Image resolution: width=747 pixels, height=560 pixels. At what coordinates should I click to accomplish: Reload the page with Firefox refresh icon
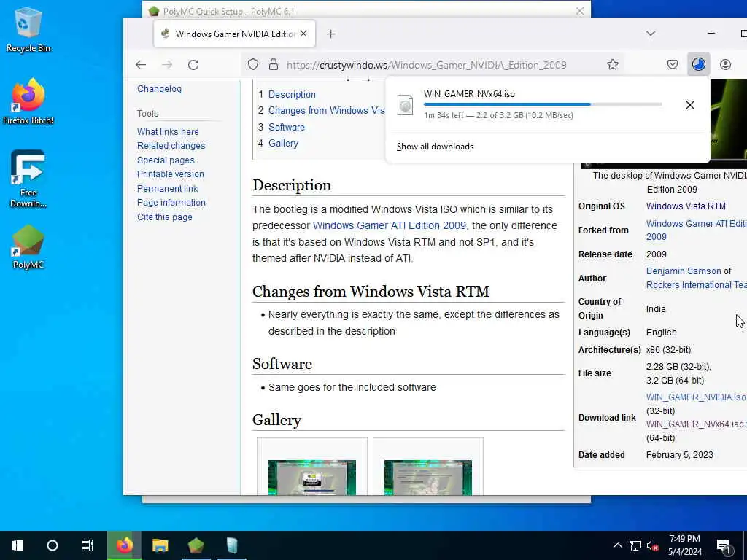click(x=193, y=65)
